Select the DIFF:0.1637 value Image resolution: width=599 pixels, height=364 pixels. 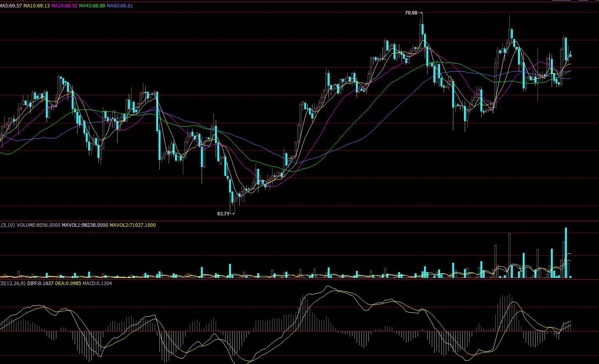coord(40,283)
